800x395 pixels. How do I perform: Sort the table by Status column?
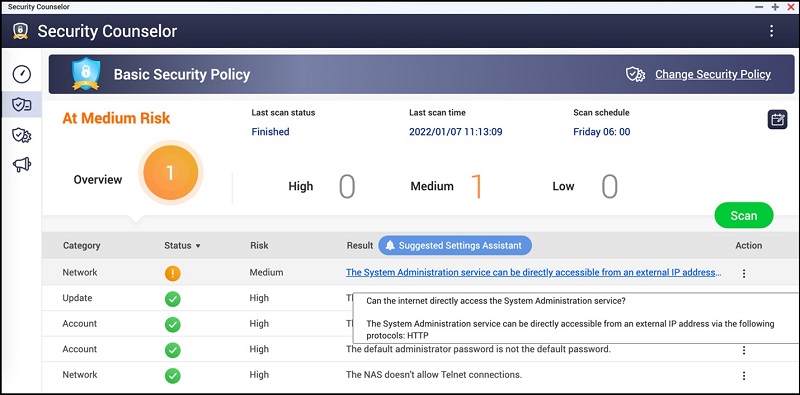(x=182, y=245)
